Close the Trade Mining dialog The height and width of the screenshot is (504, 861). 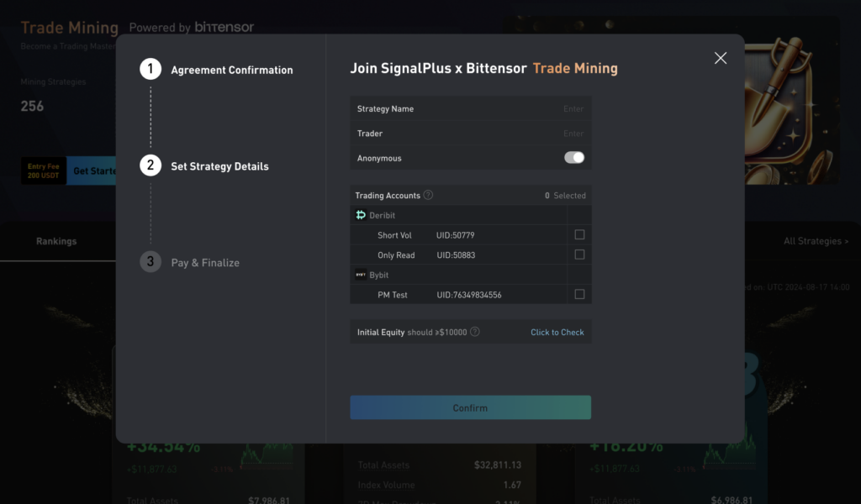(720, 58)
